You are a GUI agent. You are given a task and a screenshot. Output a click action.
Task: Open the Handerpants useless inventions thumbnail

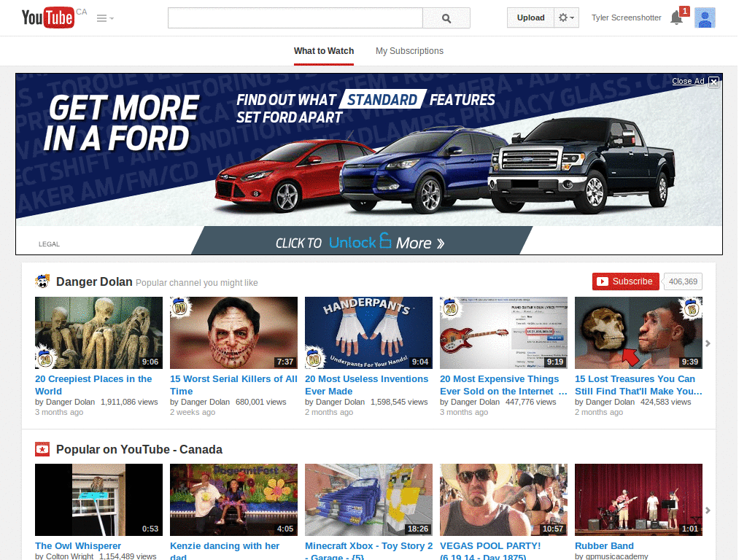368,332
